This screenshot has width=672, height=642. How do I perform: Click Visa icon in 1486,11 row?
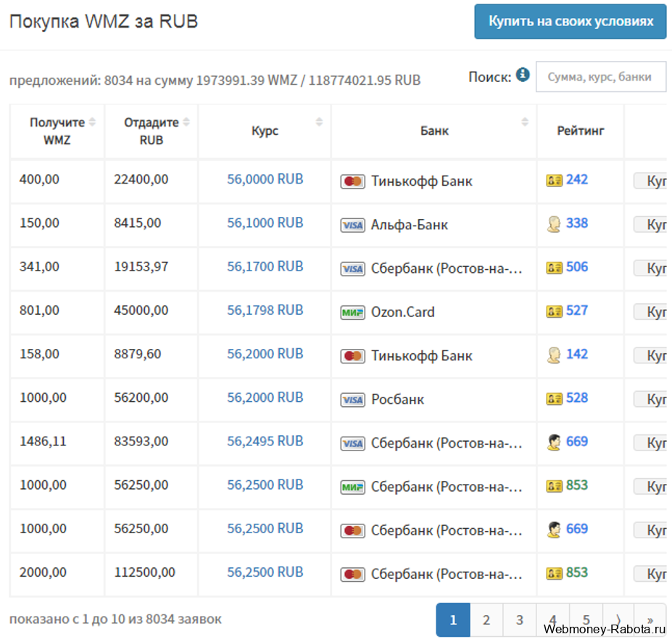353,443
